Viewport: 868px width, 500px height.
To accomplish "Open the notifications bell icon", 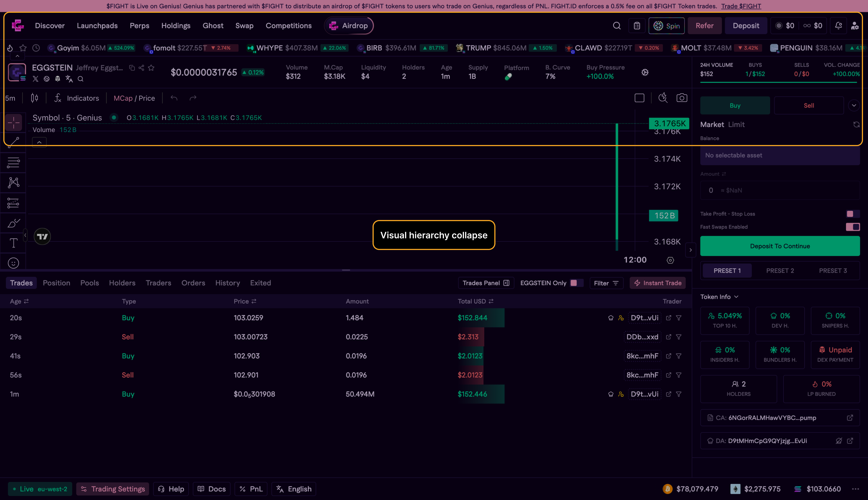I will coord(839,26).
